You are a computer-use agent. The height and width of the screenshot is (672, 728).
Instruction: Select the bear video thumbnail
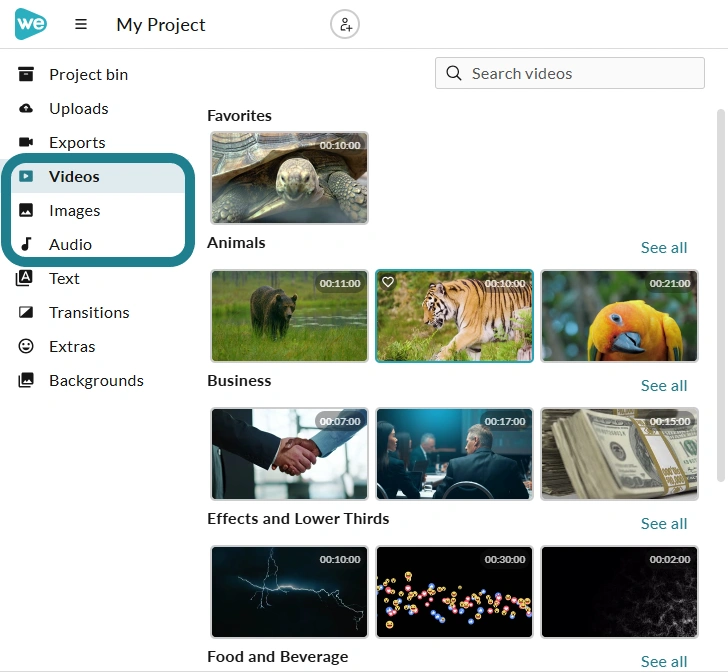pos(289,316)
